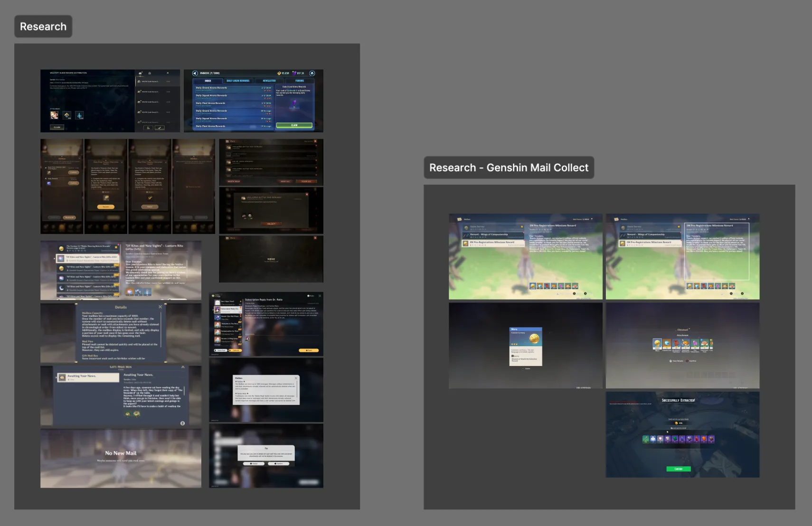The height and width of the screenshot is (526, 812).
Task: Click close X on Gift Mail Box
Action: pos(183,367)
